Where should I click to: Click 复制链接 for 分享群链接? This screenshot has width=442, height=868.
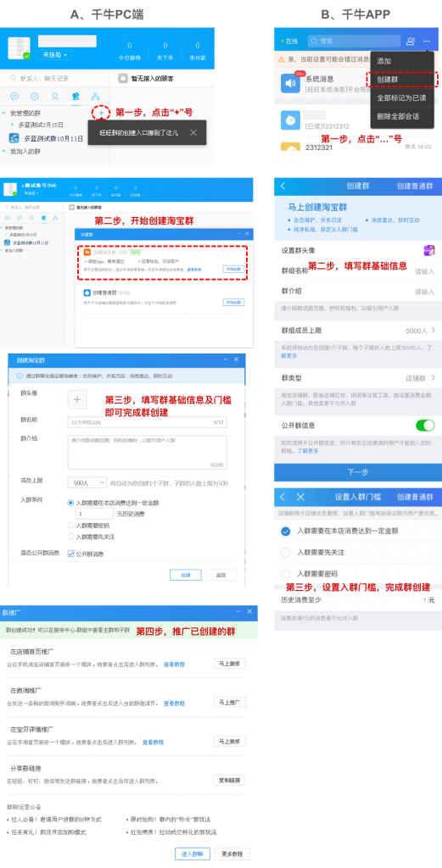(x=229, y=780)
